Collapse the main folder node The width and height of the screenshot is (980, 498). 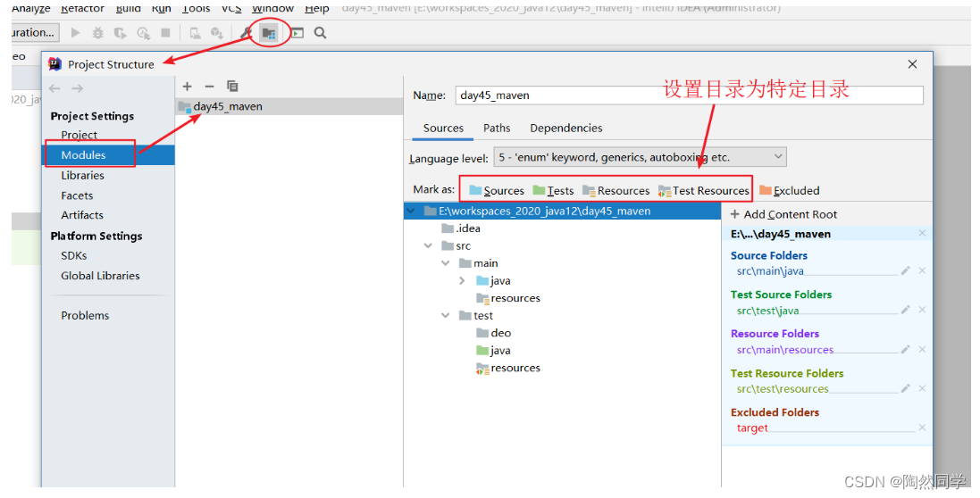[x=446, y=263]
